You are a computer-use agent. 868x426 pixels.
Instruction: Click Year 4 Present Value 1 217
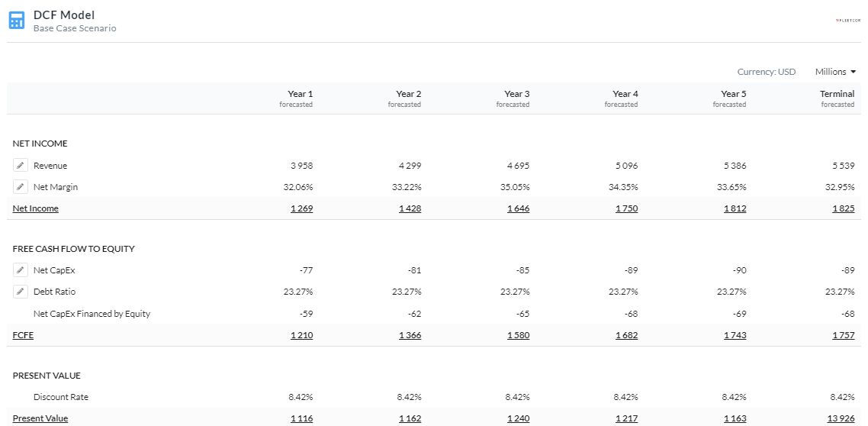[626, 418]
